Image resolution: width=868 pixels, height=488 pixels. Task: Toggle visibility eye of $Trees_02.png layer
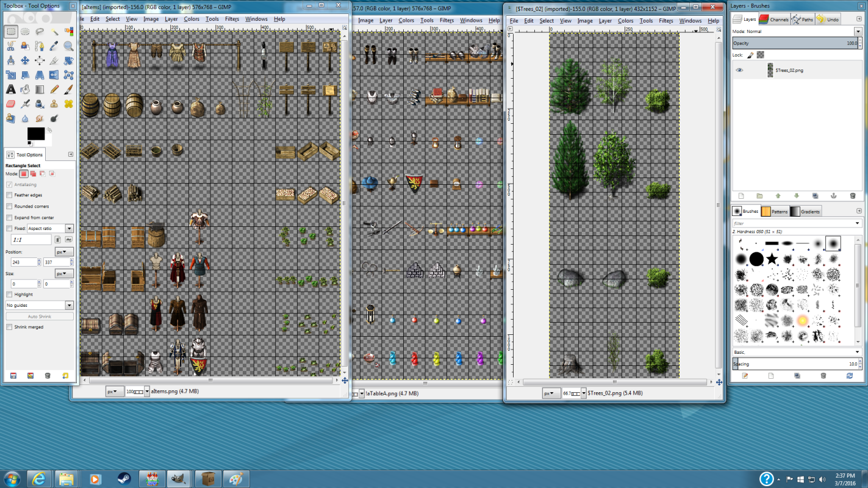point(739,70)
